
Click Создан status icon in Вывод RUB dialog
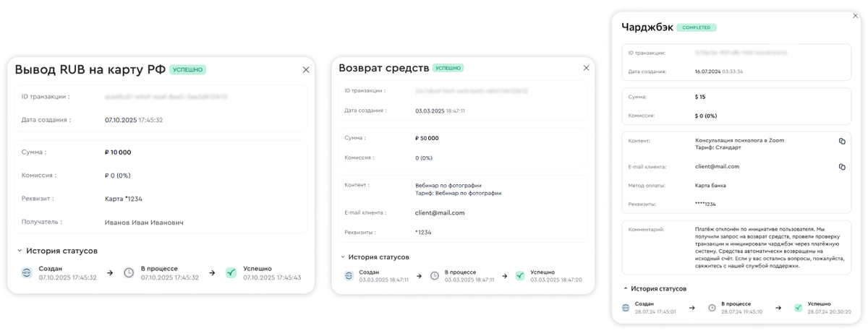27,273
